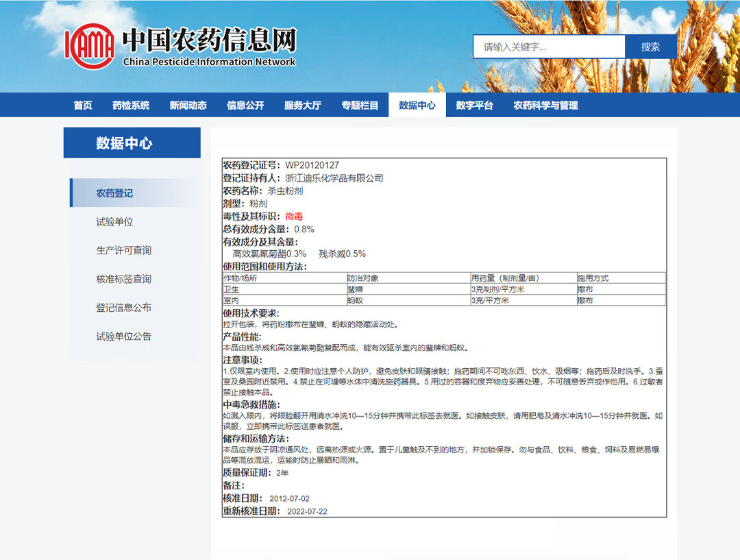Click 试验单位公告 sidebar item

(123, 337)
